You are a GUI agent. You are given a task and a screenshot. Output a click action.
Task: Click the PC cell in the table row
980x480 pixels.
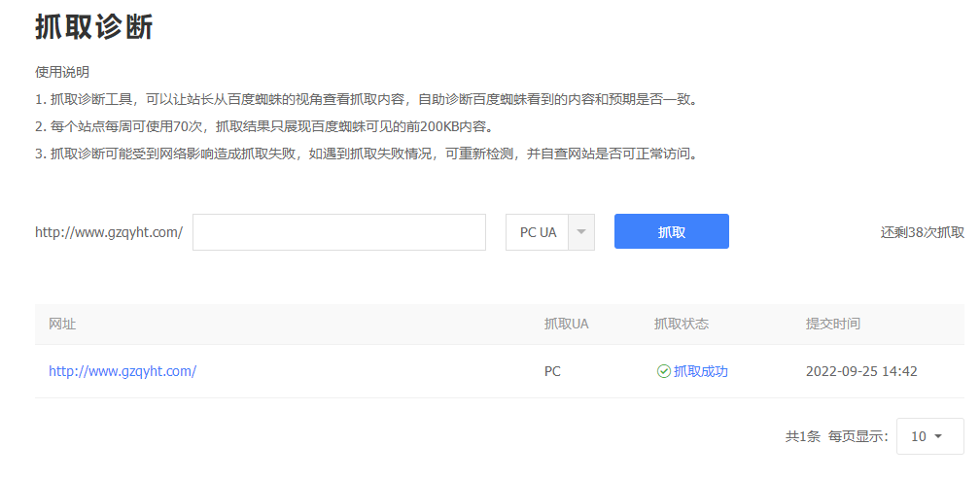click(x=552, y=371)
